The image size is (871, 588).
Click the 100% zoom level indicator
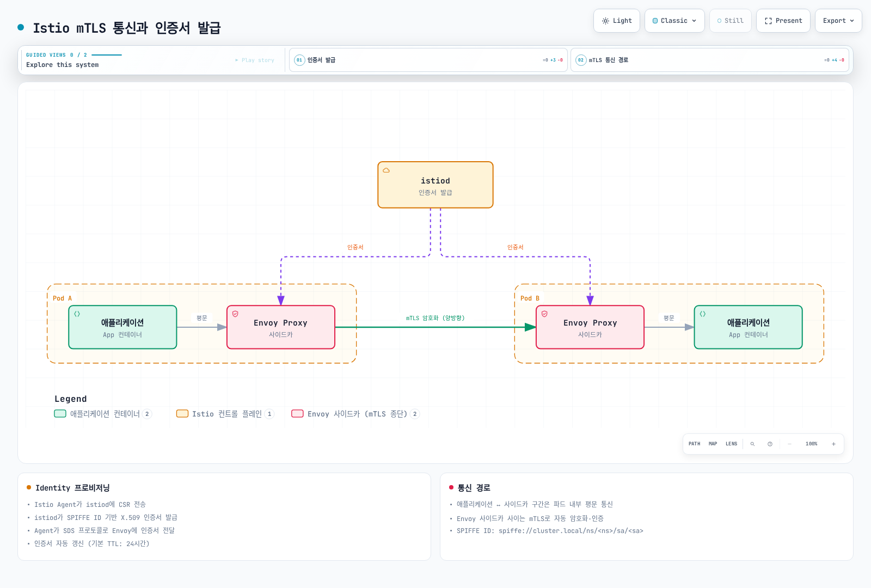(812, 444)
